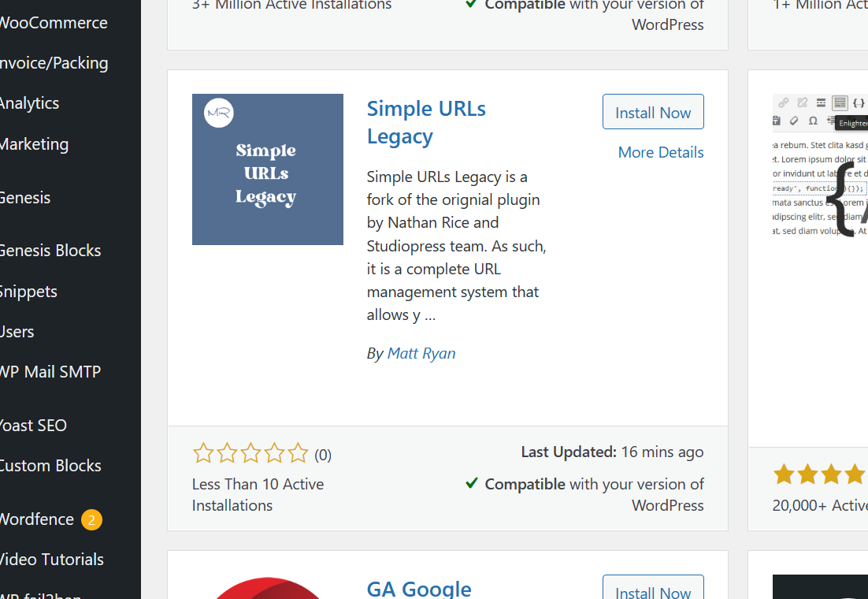Open More Details for Simple URLs Legacy
Screen dimensions: 868x599
(660, 152)
